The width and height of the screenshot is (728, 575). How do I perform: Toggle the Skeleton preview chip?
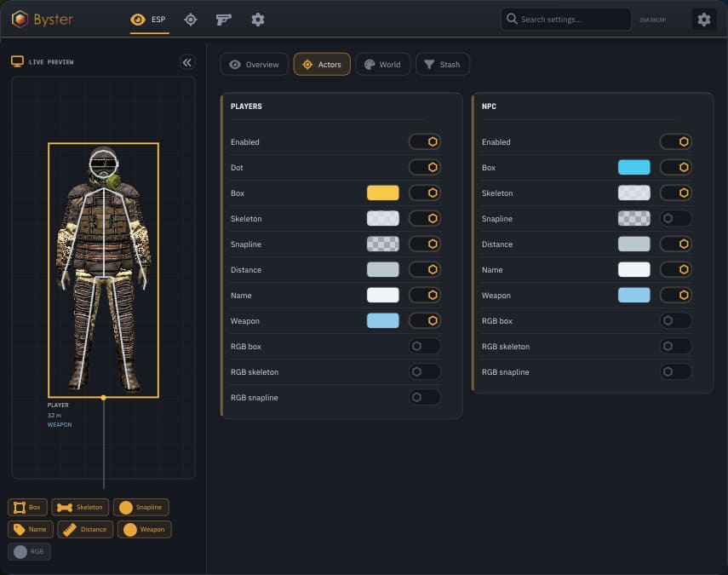tap(80, 507)
